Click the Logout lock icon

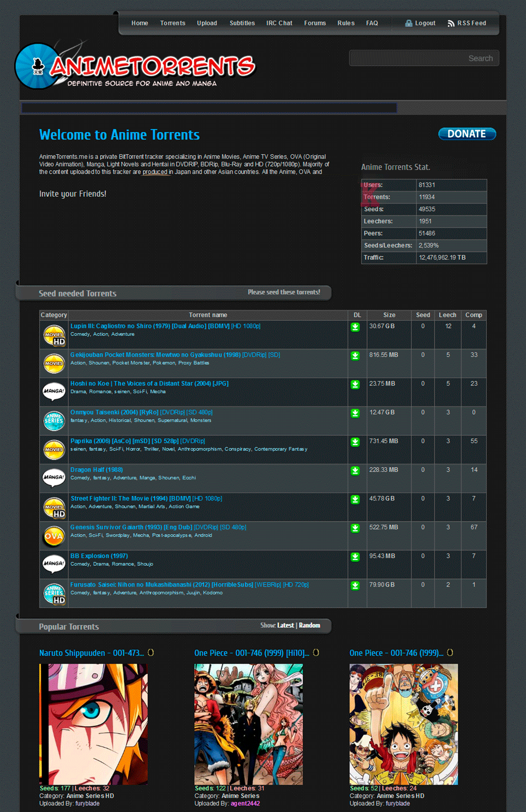[408, 23]
